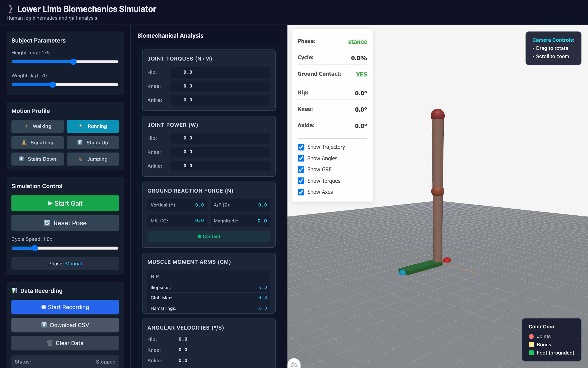Click the Cycle Speed slider handle
The image size is (588, 368).
[x=35, y=248]
